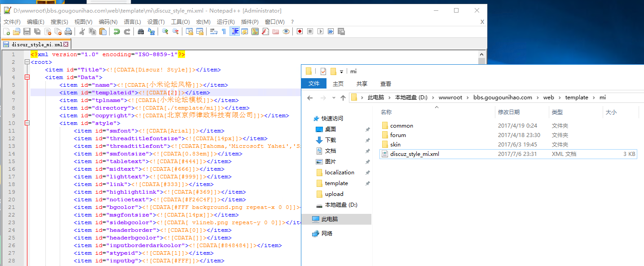This screenshot has width=644, height=266.
Task: Create a new file in Notepad++
Action: click(x=7, y=31)
